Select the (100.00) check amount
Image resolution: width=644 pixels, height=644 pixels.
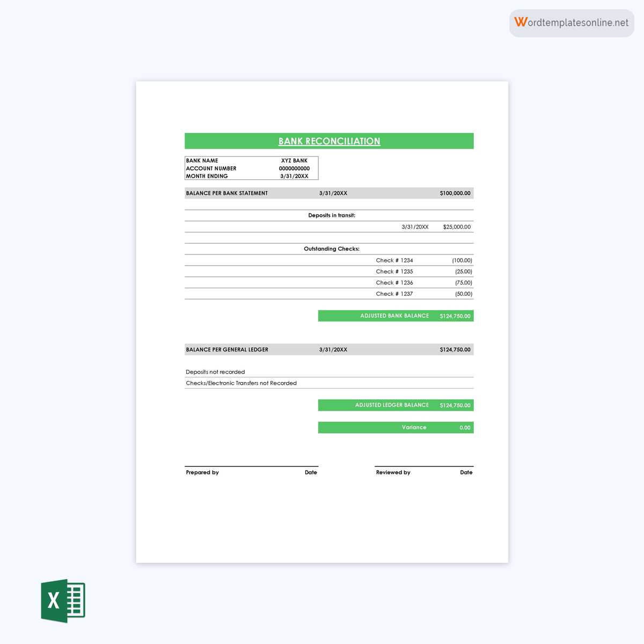(x=462, y=260)
